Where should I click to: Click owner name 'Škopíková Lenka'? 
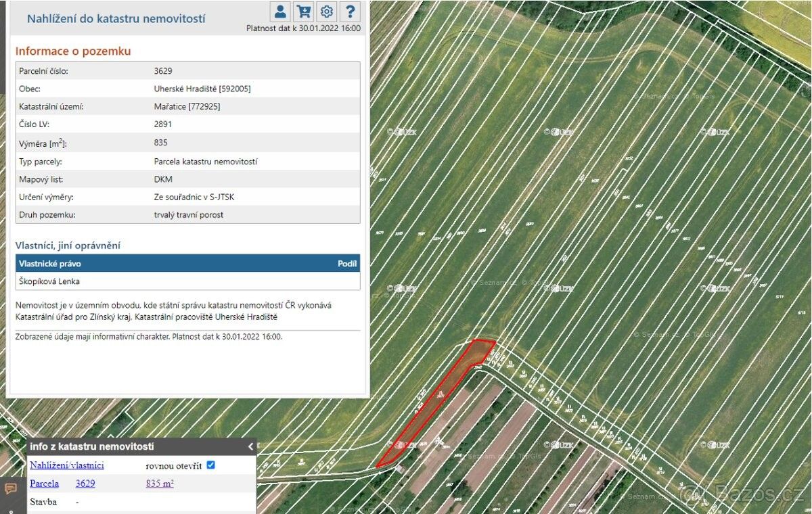(50, 281)
